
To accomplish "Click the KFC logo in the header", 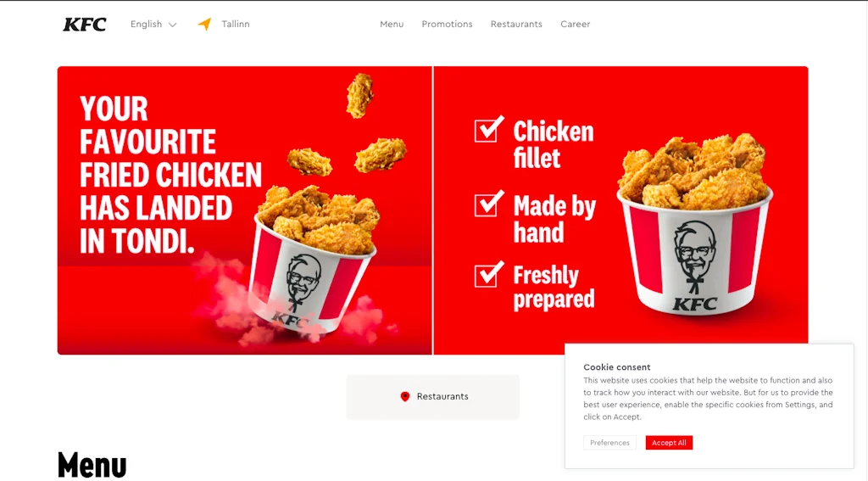I will [84, 25].
